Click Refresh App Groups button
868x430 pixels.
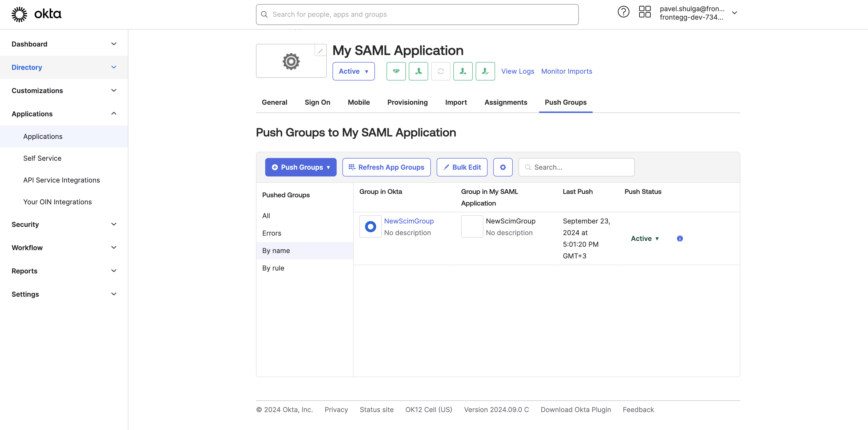click(386, 167)
